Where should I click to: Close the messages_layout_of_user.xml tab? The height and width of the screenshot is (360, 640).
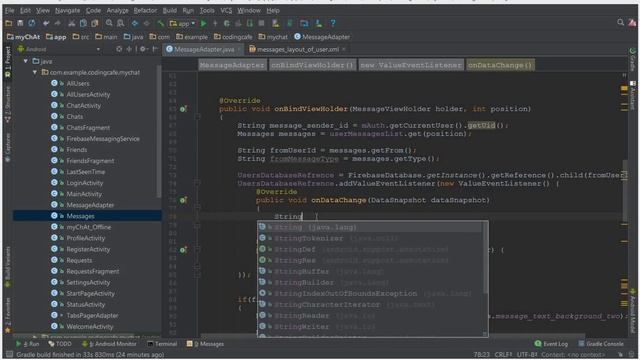pyautogui.click(x=344, y=49)
